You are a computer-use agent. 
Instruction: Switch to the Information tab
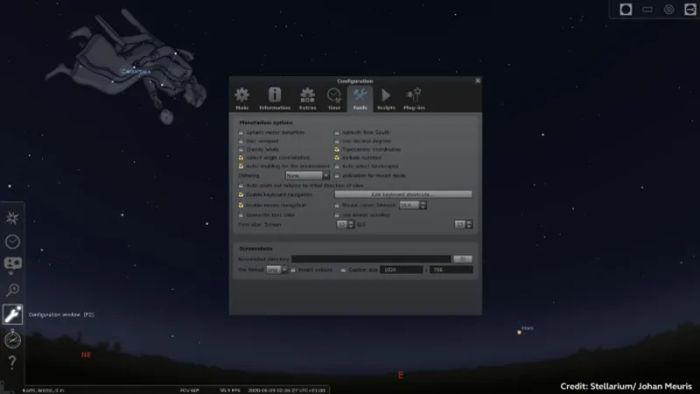coord(275,99)
